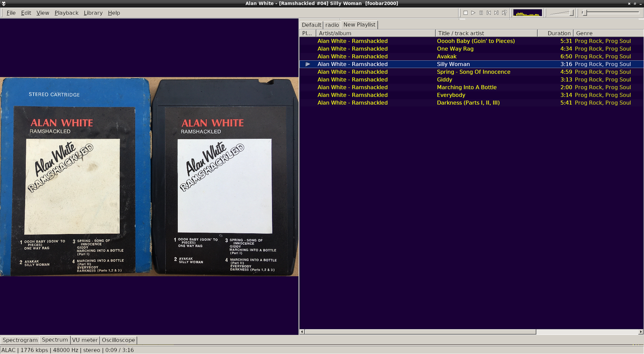Click the status bar playback info
Viewport: 644px width, 354px height.
pos(67,350)
